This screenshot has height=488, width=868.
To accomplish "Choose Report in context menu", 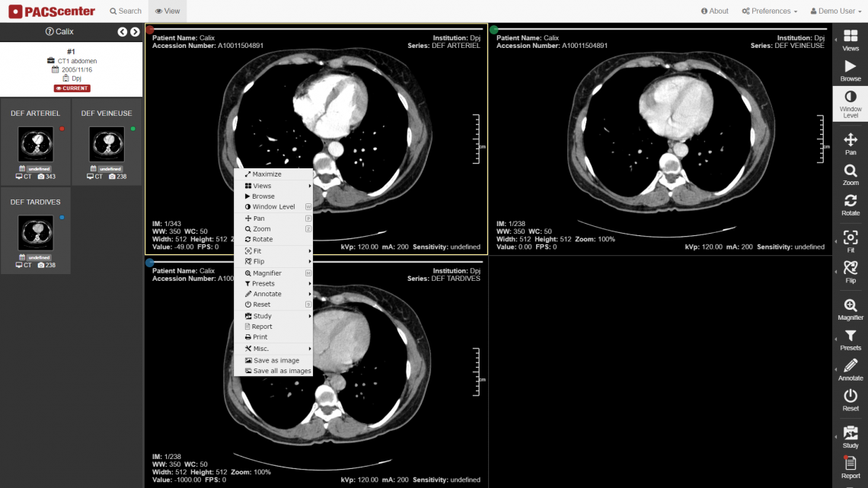I will 273,327.
